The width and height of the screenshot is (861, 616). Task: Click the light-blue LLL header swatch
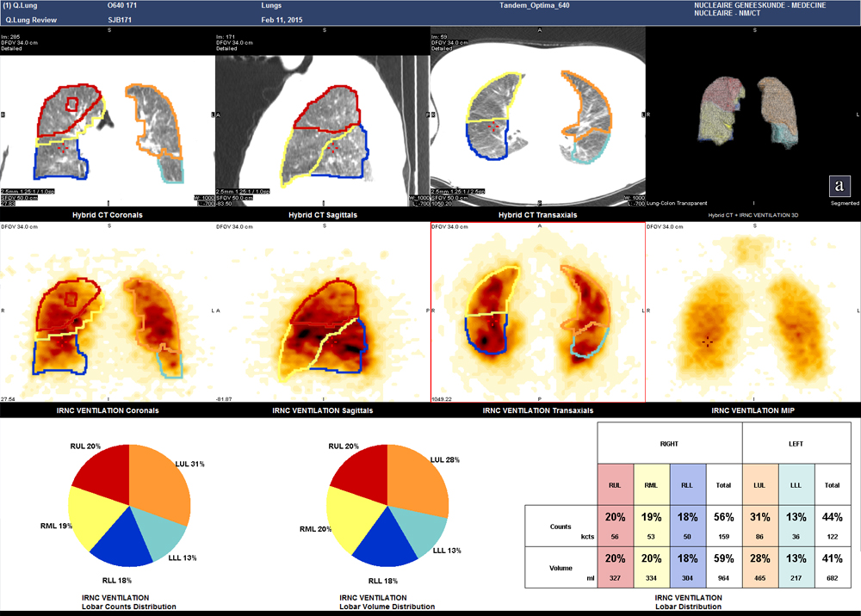796,484
